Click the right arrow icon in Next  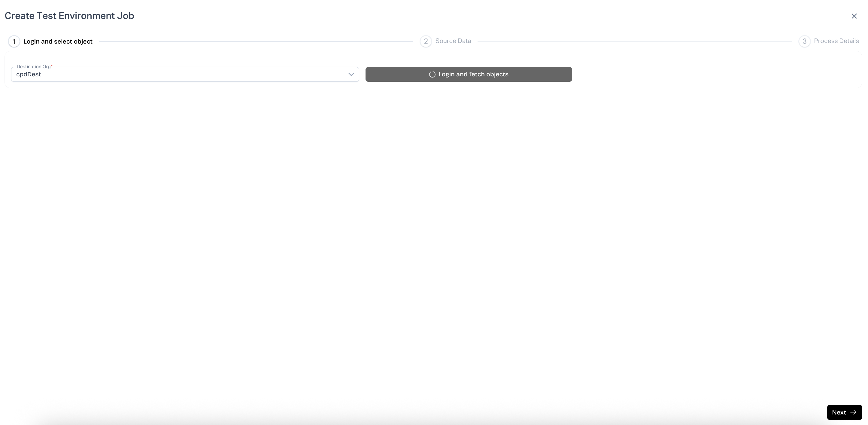pyautogui.click(x=853, y=412)
